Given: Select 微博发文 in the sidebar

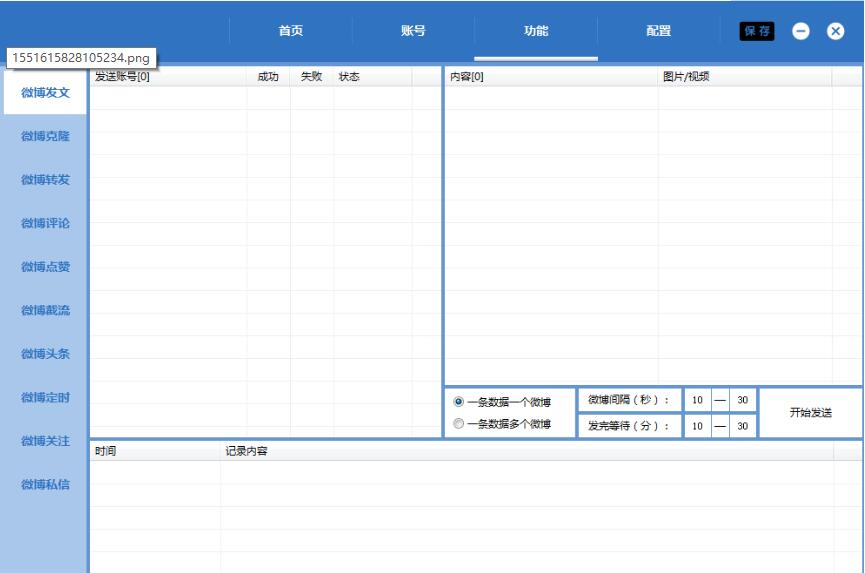Looking at the screenshot, I should pyautogui.click(x=45, y=93).
